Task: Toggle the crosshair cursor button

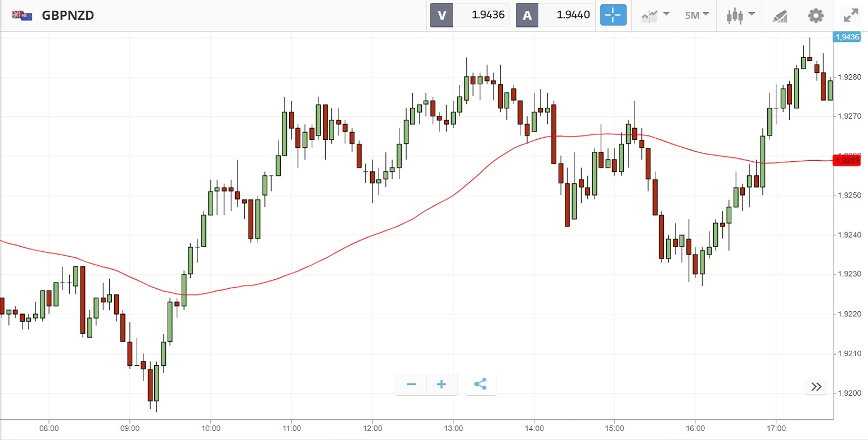Action: (613, 15)
